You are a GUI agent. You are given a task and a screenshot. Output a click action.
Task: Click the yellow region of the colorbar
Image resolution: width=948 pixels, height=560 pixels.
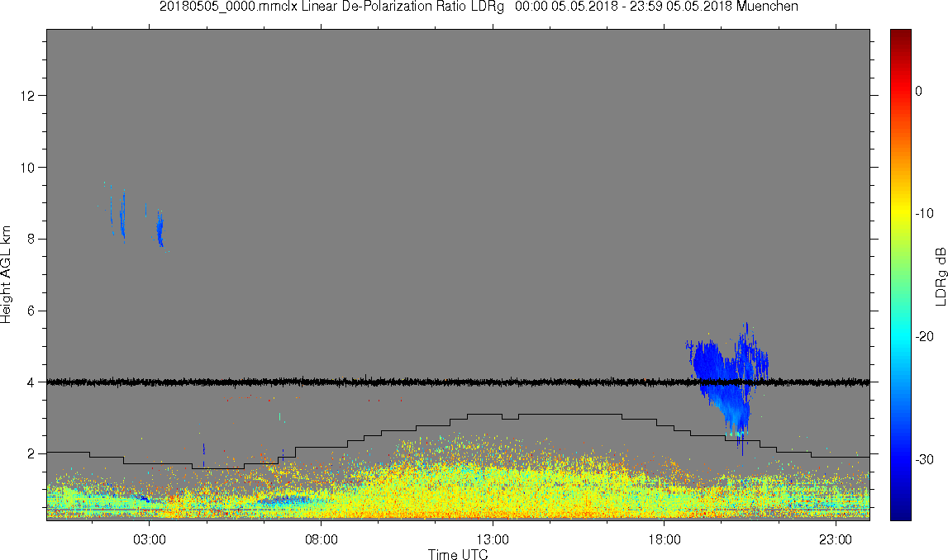(x=900, y=211)
